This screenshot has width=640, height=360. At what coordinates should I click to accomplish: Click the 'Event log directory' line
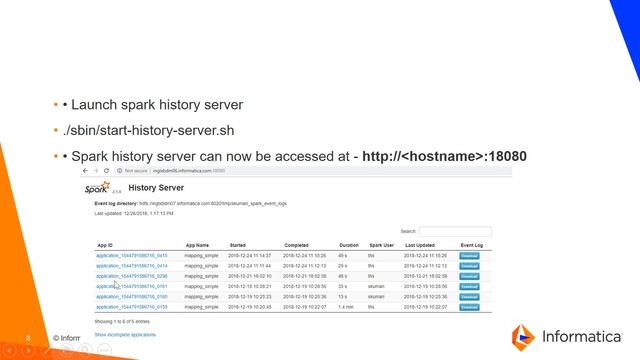(191, 203)
